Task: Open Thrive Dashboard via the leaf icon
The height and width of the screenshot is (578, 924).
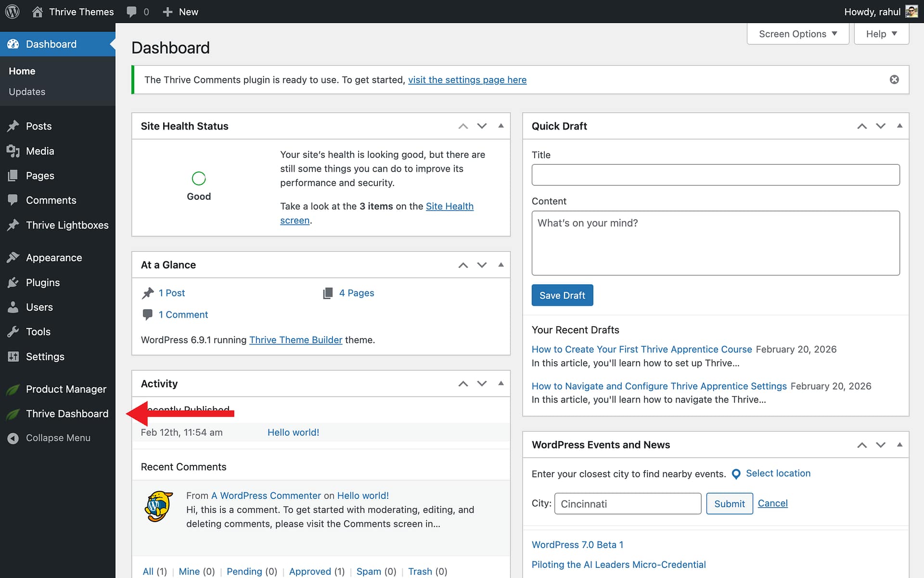Action: click(13, 414)
